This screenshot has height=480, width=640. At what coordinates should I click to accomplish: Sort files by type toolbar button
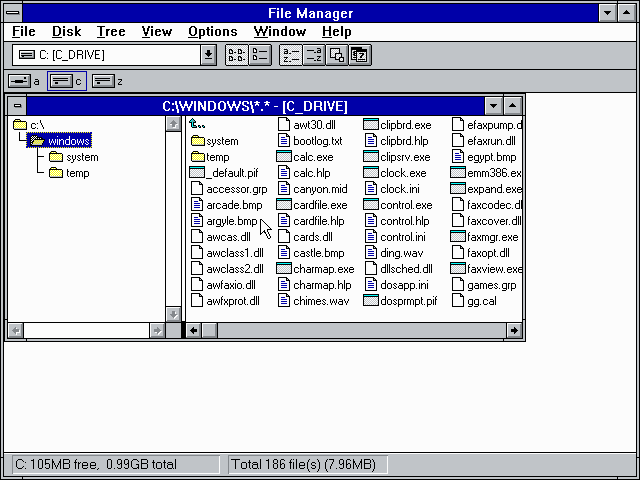click(x=313, y=55)
